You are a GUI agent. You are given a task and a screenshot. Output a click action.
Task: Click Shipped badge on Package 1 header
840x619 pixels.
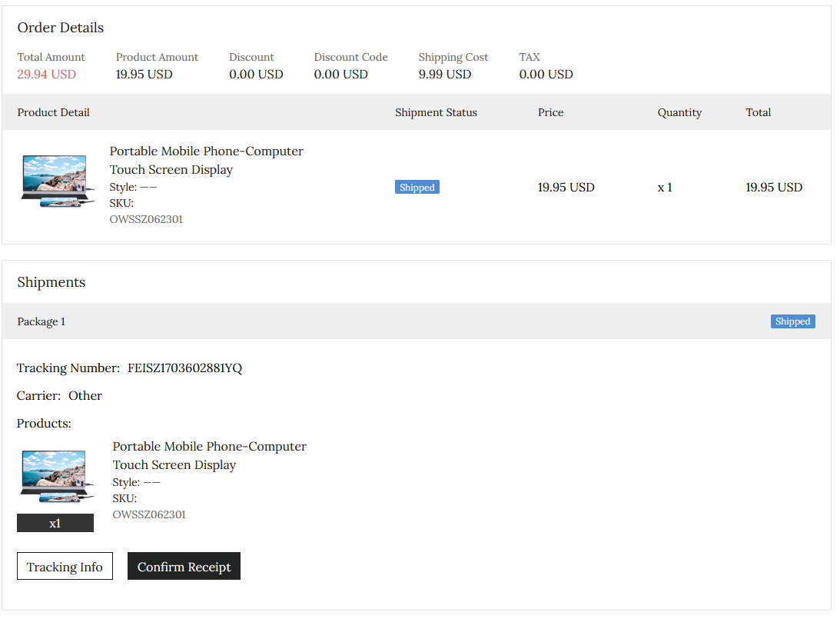coord(793,321)
